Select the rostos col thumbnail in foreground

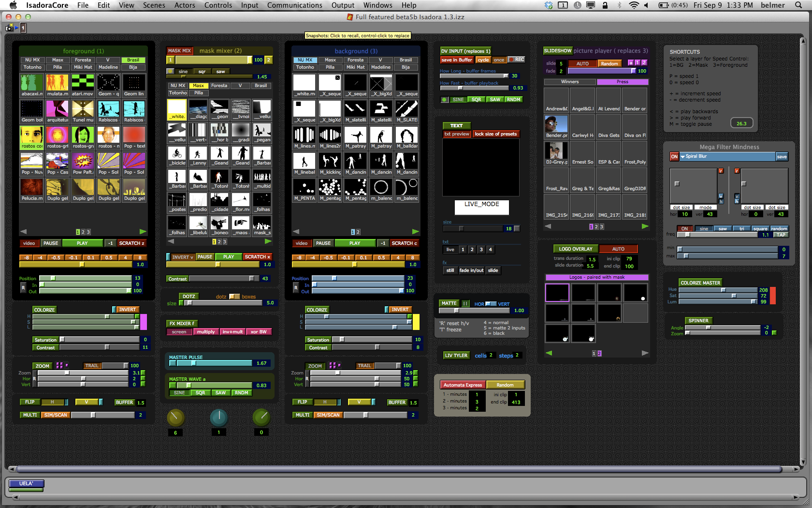tap(32, 137)
